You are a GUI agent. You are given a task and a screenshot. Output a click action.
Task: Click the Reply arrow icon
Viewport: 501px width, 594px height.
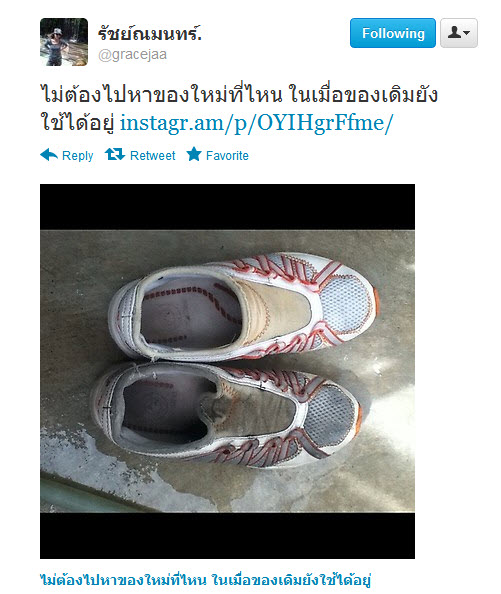(x=49, y=155)
